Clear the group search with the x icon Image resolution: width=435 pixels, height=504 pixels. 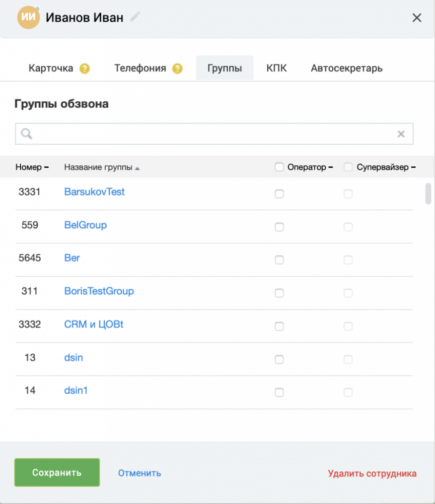pos(401,134)
